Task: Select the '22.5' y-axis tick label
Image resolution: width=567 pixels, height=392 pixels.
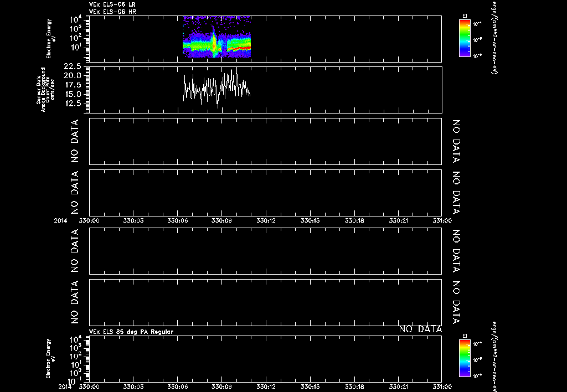Action: click(x=73, y=66)
